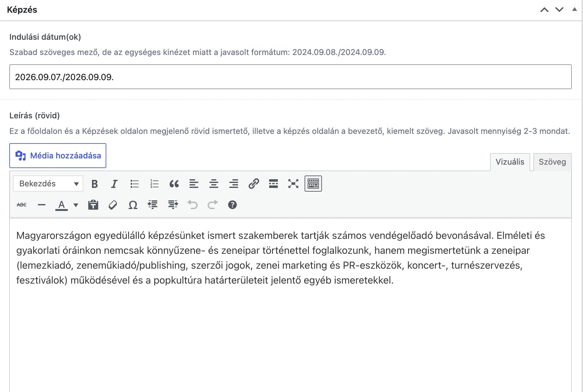Apply strikethrough formatting

pyautogui.click(x=22, y=205)
